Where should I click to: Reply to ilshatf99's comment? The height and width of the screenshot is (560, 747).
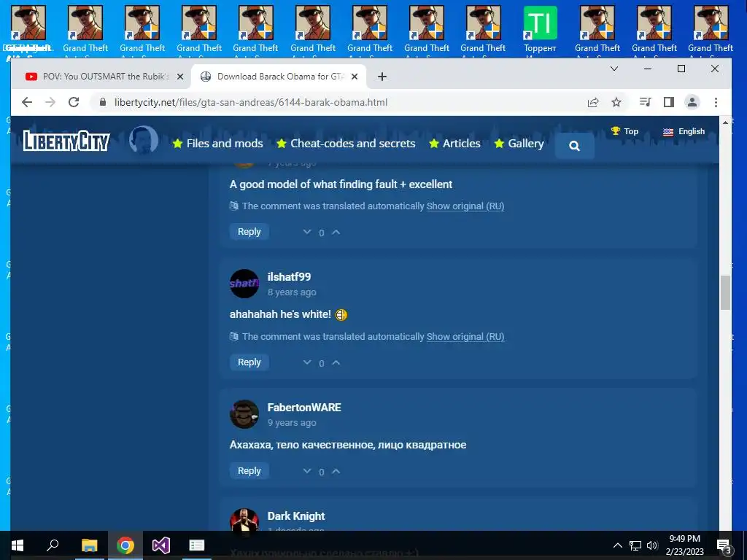249,362
